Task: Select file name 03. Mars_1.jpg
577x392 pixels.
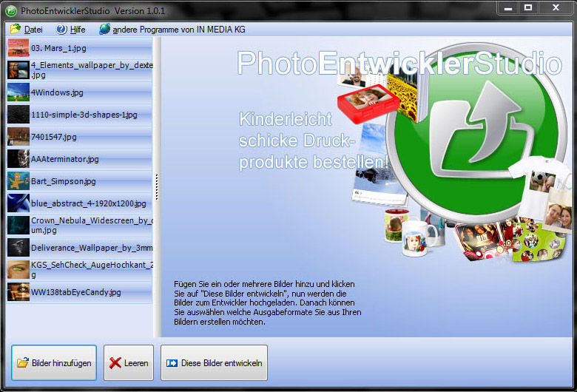Action: pyautogui.click(x=58, y=48)
